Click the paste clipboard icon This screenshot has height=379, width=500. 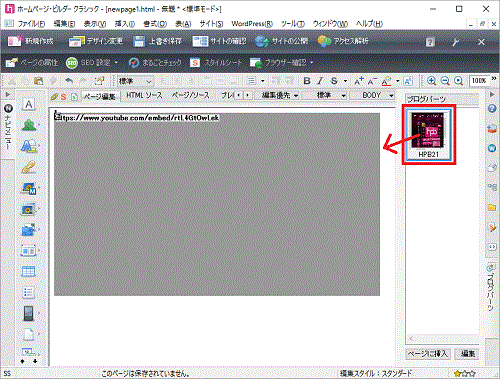[39, 81]
